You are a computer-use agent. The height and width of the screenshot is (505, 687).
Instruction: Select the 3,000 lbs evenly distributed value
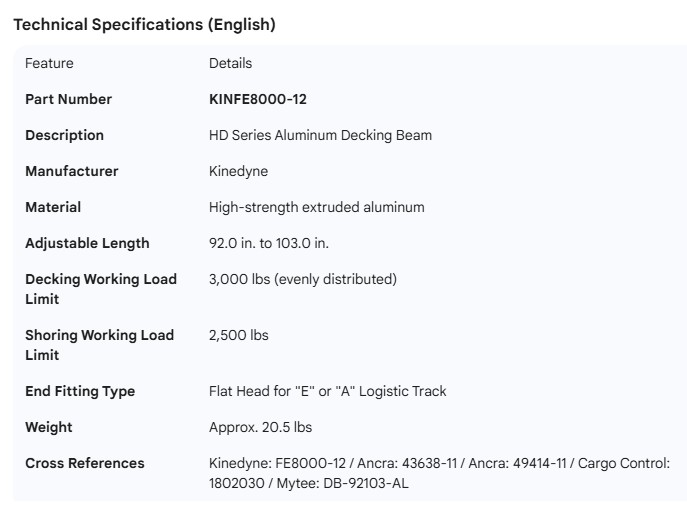tap(302, 279)
